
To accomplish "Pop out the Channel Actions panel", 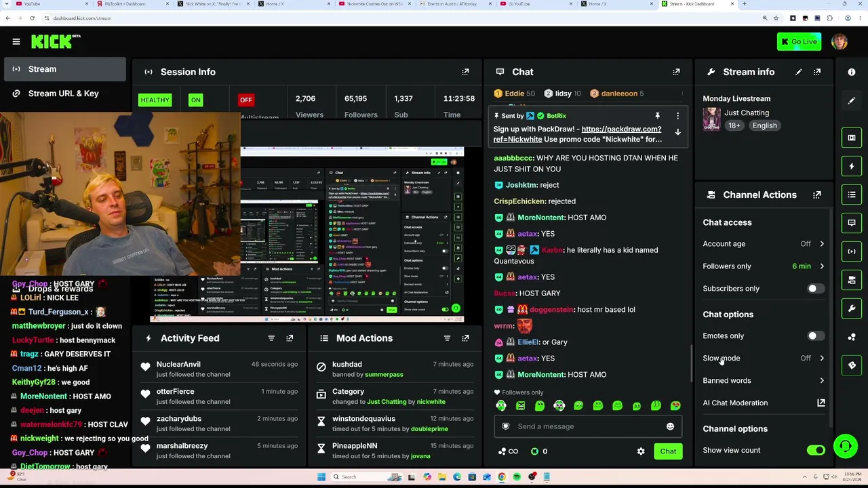I will [817, 195].
